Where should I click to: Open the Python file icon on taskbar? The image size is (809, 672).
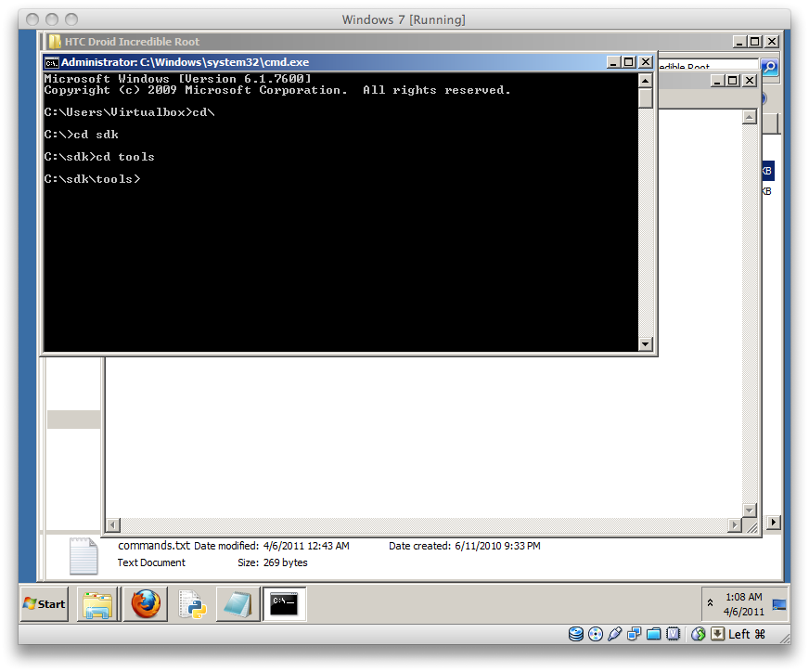click(192, 604)
